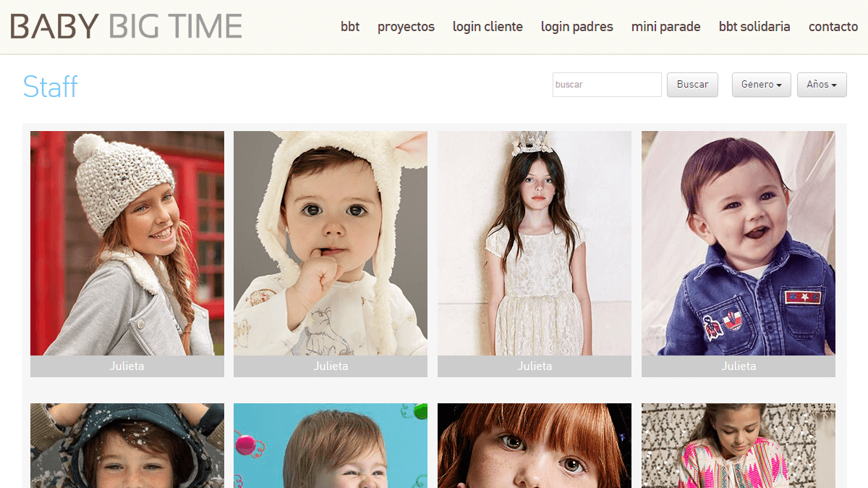Open photo of girl in pink patterned top
The width and height of the screenshot is (868, 488).
(x=739, y=445)
